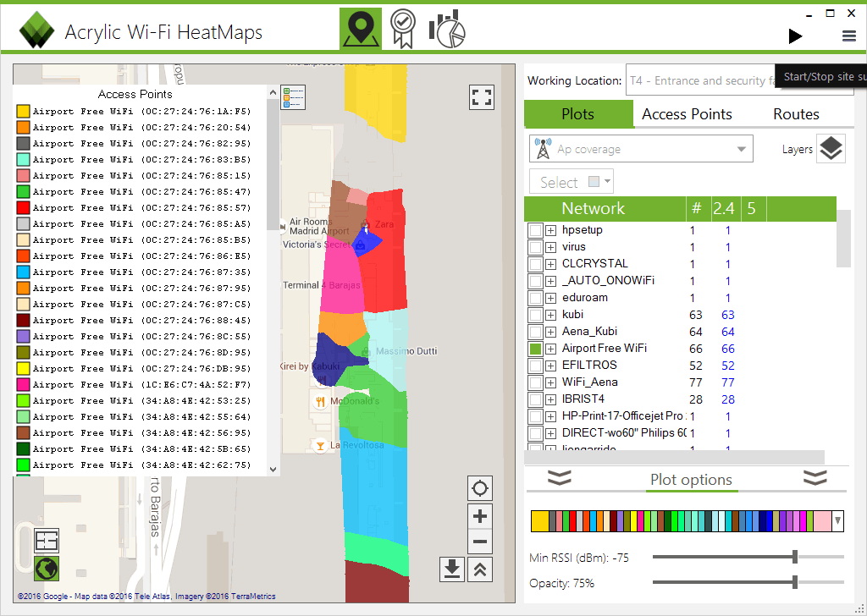Click the Access Points legend scrollbar up arrow
The height and width of the screenshot is (616, 867).
(x=273, y=92)
